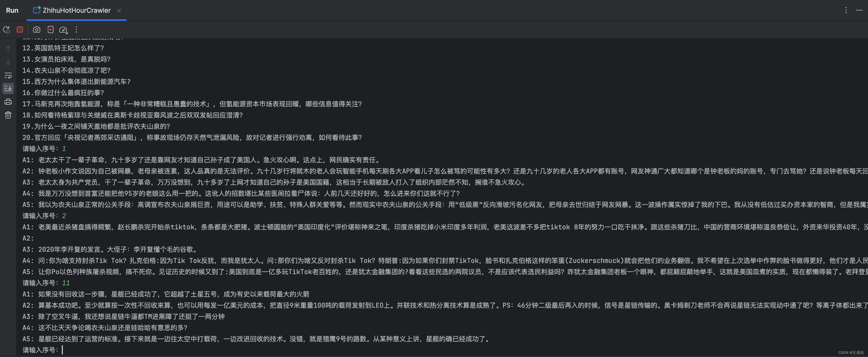The height and width of the screenshot is (357, 868).
Task: Print the console output
Action: 8,102
